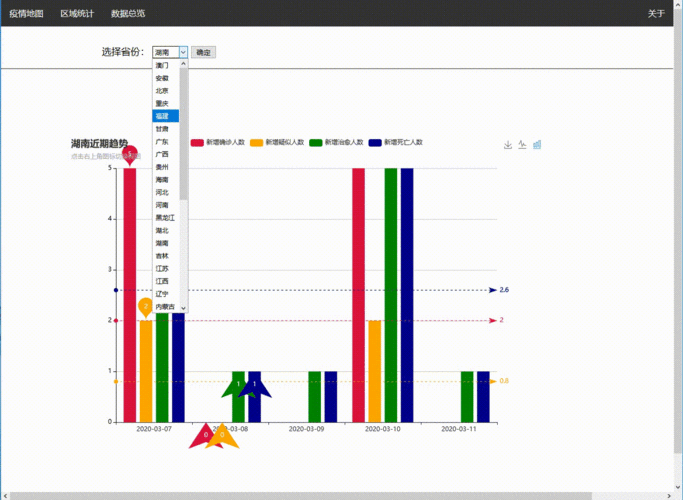This screenshot has height=500, width=683.
Task: Pick 湖北 in the dropdown list
Action: coord(166,230)
